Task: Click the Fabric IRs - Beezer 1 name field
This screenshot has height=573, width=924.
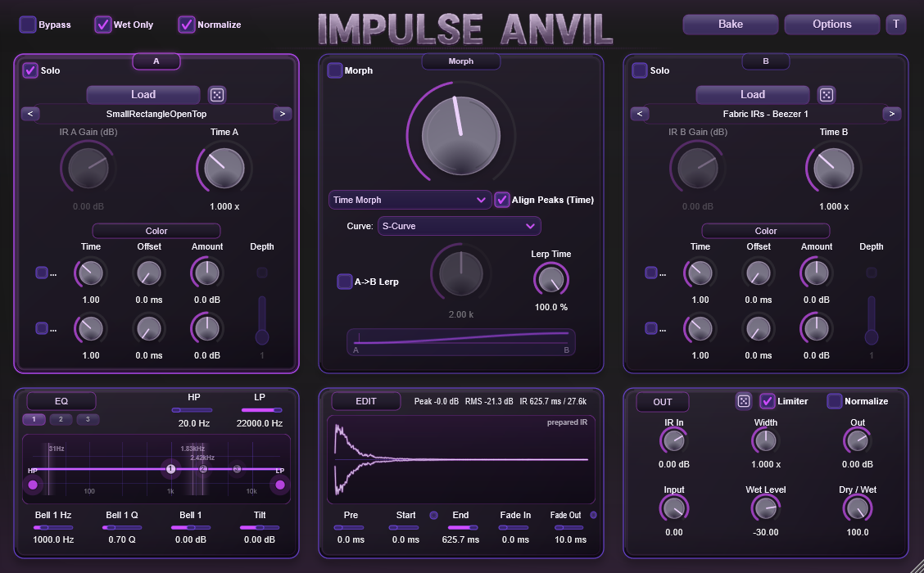Action: click(x=765, y=114)
